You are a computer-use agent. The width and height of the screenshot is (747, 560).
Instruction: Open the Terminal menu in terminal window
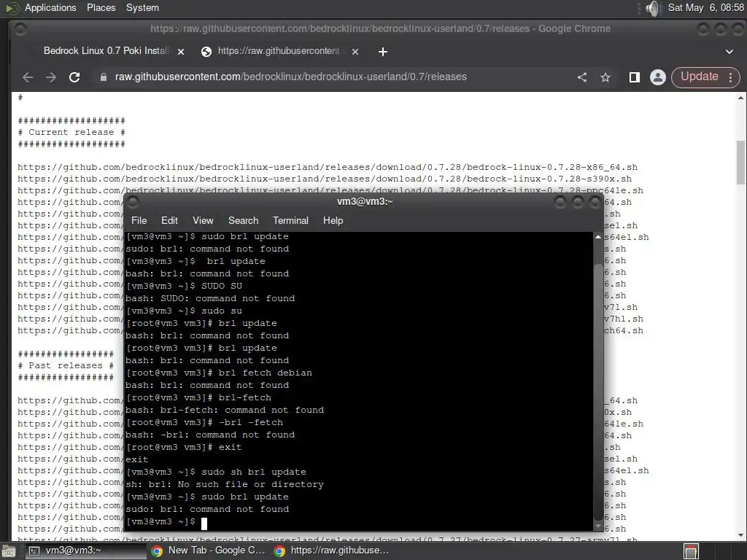[x=290, y=220]
